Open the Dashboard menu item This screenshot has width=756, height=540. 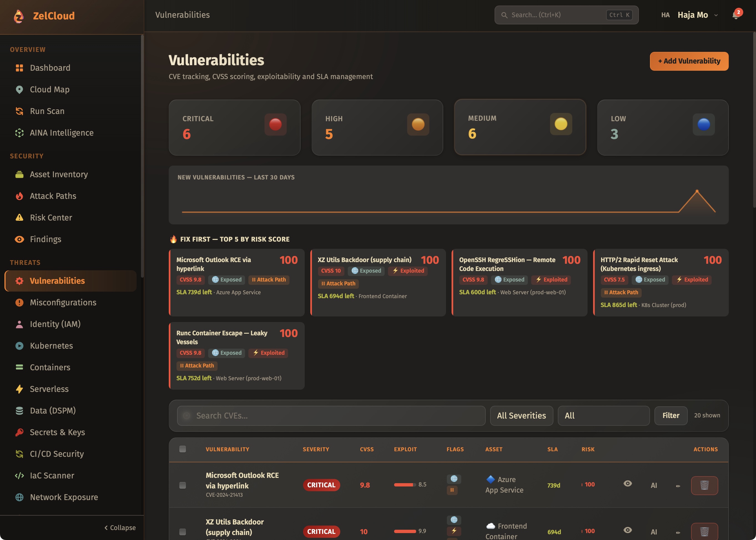(50, 68)
